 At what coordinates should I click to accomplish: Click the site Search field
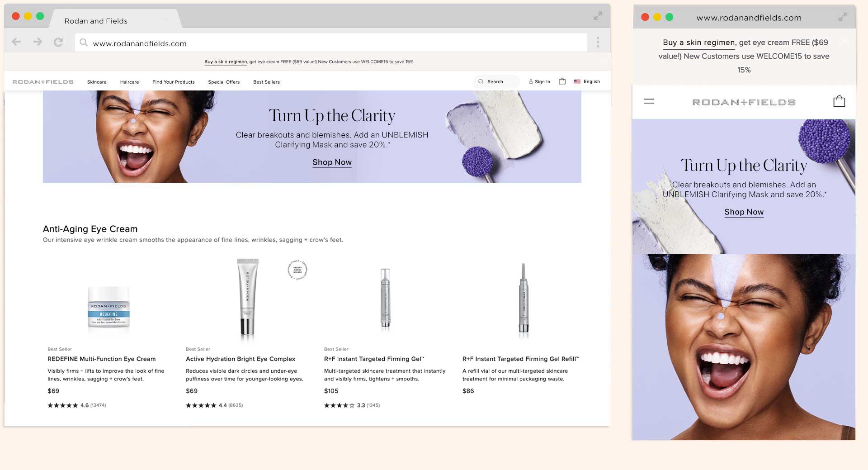(x=496, y=82)
